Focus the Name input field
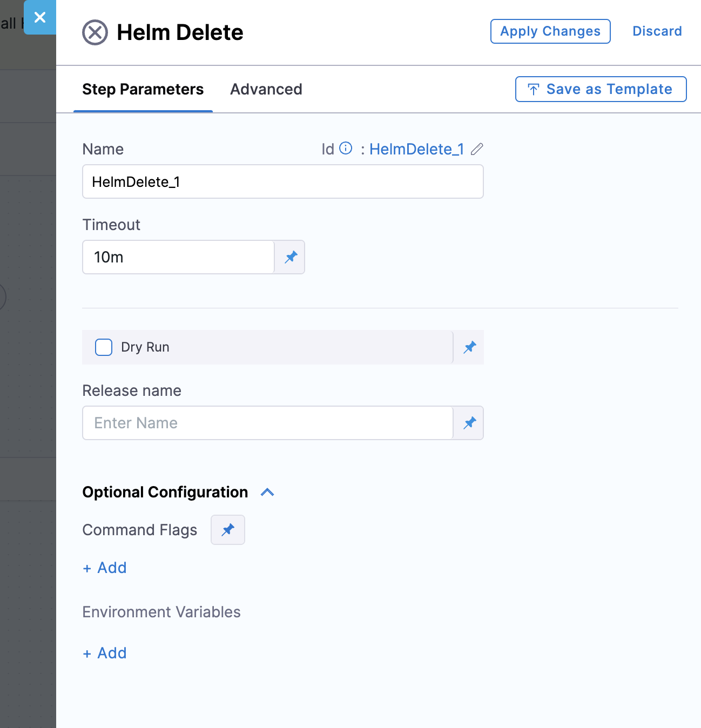Screen dimensions: 701x728 (x=282, y=182)
